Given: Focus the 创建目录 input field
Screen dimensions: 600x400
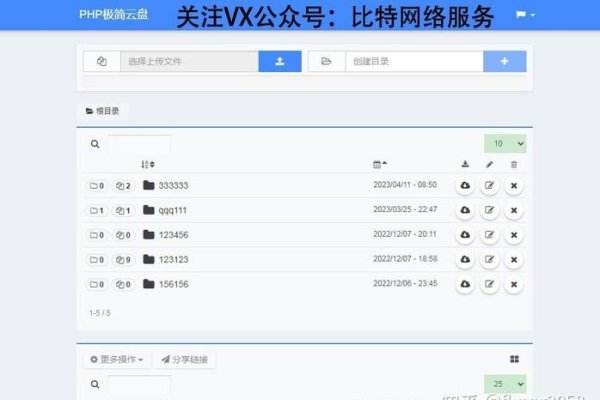Looking at the screenshot, I should (x=414, y=61).
